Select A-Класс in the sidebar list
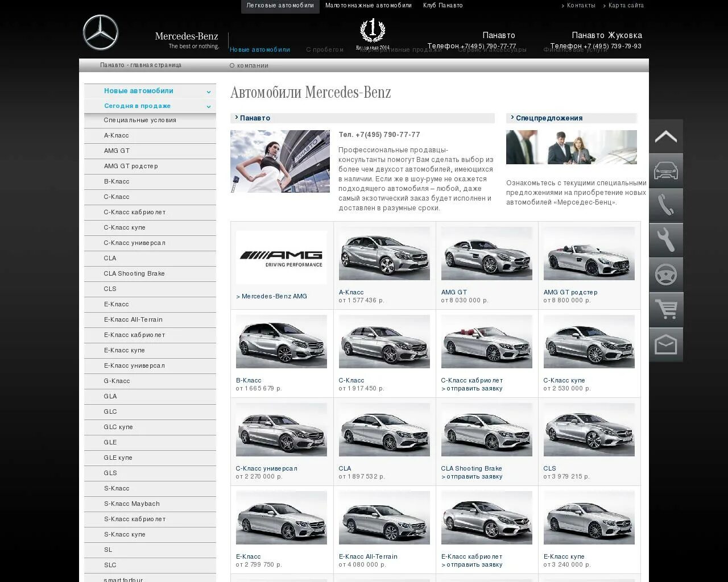The width and height of the screenshot is (728, 582). 150,136
